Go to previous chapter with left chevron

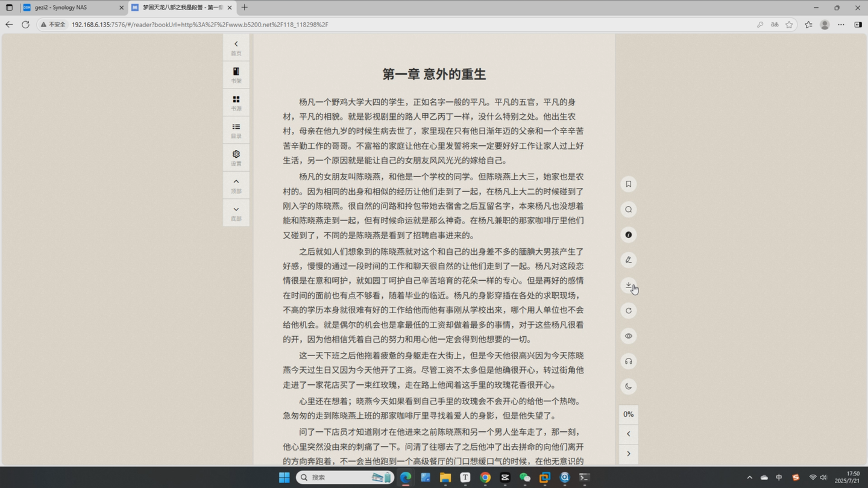628,434
